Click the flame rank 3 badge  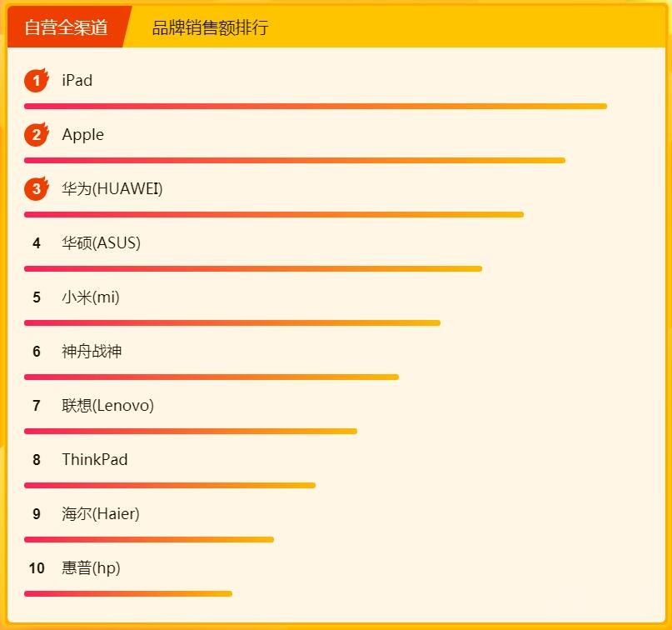pos(37,189)
